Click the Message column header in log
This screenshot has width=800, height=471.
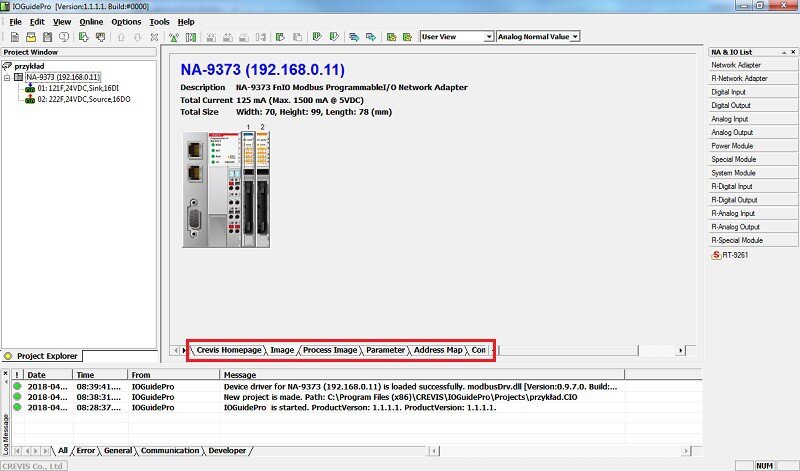coord(422,375)
